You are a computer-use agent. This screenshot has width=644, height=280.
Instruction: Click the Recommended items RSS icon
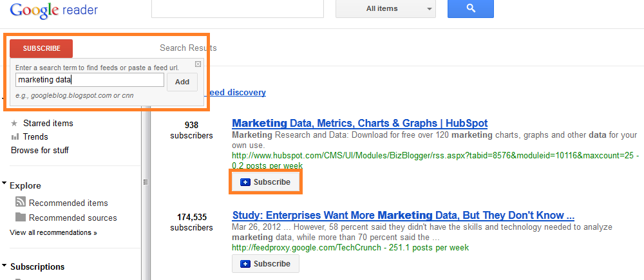coord(21,202)
